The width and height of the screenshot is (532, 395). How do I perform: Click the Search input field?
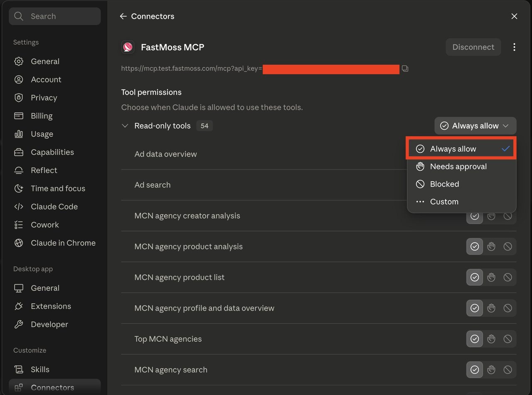click(x=55, y=16)
